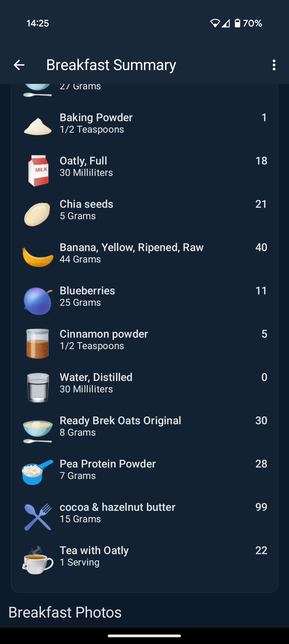Tap the Breakfast Photos section heading
Screen dimensions: 289x644
65,612
